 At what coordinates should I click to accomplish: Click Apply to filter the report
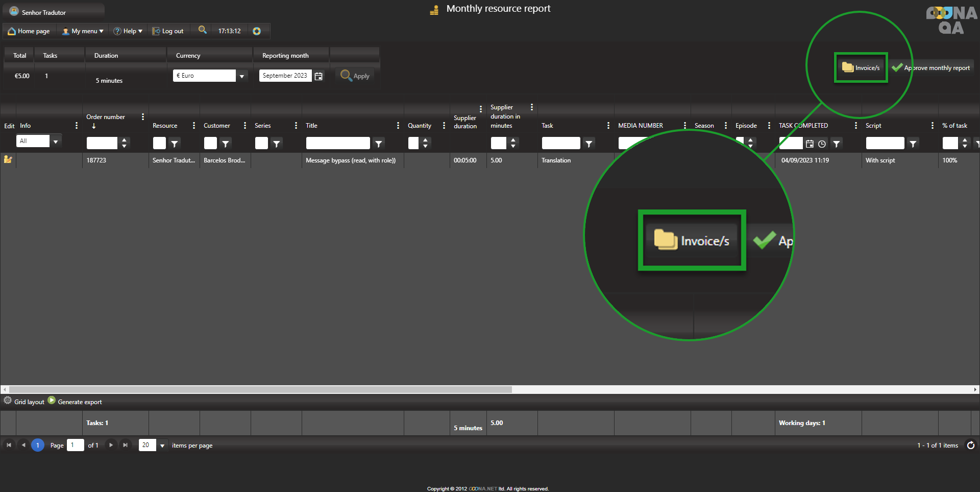tap(355, 76)
